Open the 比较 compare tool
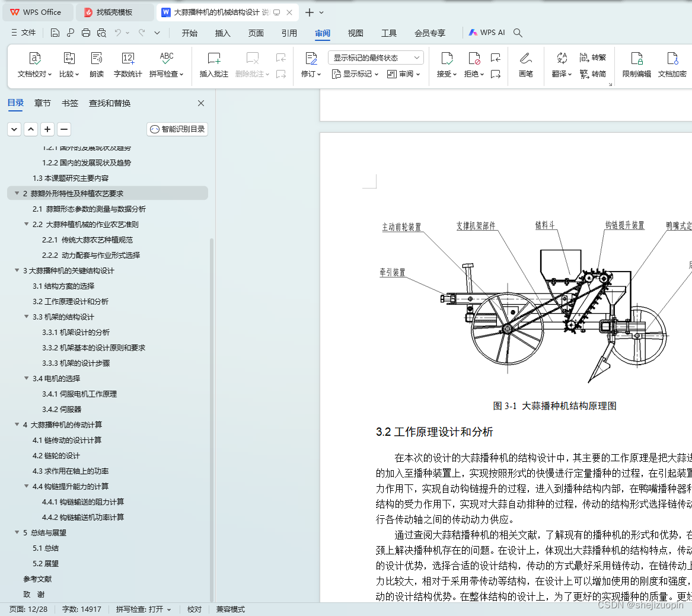This screenshot has height=616, width=692. (69, 65)
